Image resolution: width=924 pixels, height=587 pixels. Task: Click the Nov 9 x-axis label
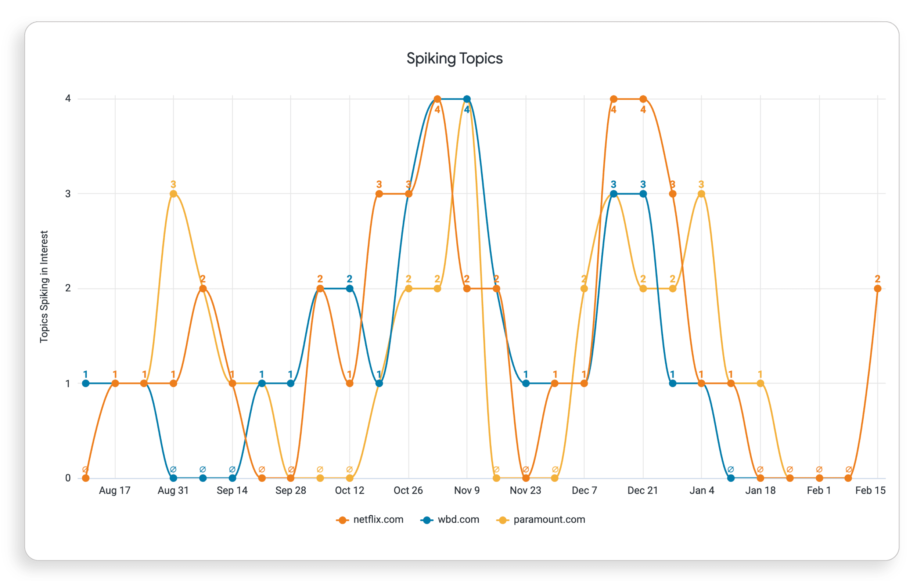[467, 490]
